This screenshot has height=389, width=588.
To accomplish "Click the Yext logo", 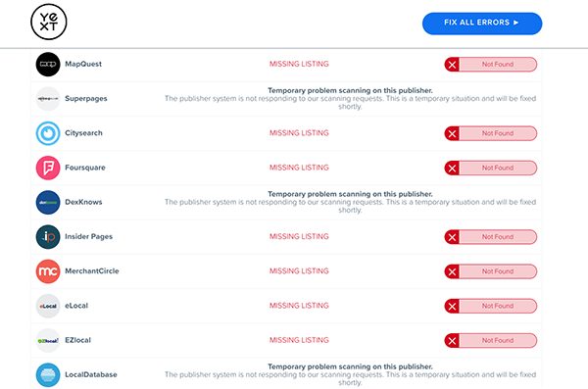I will click(49, 22).
